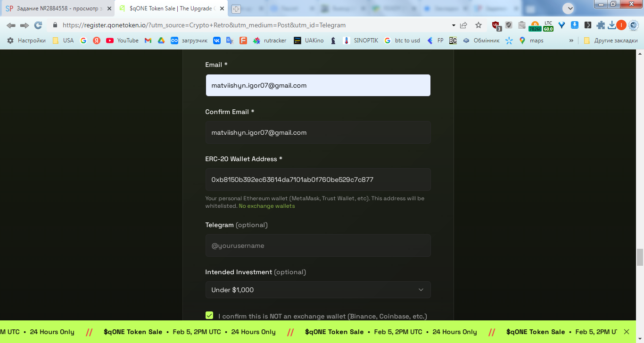The image size is (644, 343).
Task: Go forward to the next page
Action: tap(25, 25)
